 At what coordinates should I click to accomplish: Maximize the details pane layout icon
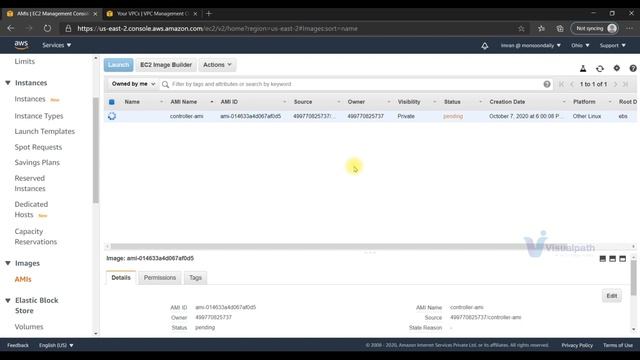point(622,259)
